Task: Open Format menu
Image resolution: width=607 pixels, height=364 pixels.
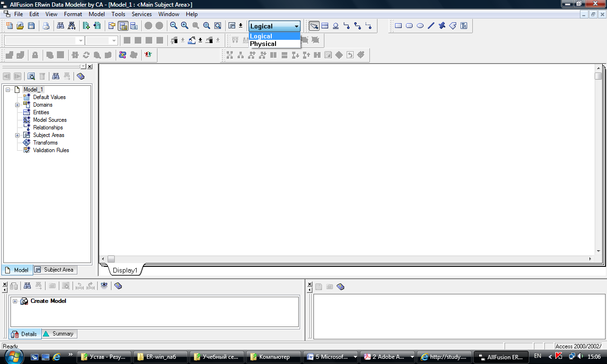Action: coord(73,14)
